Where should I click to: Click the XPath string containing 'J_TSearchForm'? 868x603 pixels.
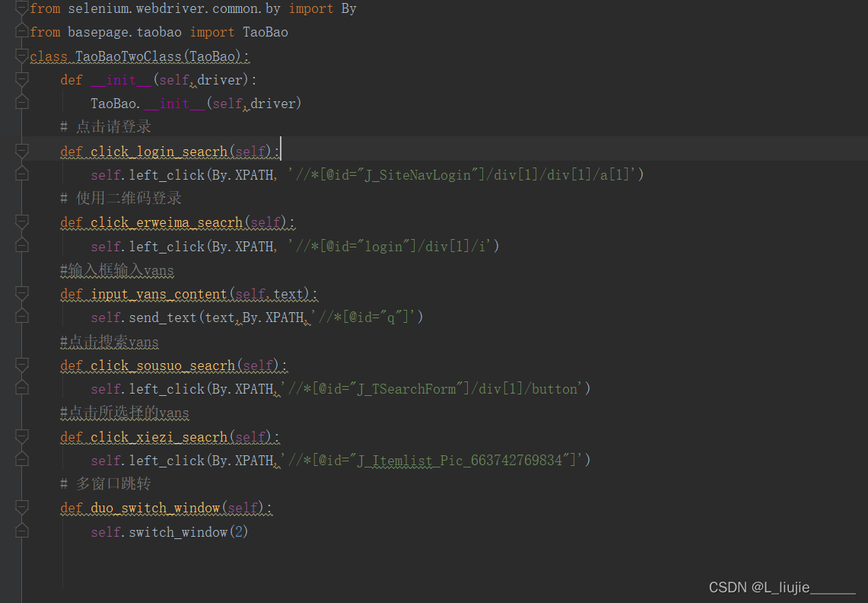click(x=432, y=389)
